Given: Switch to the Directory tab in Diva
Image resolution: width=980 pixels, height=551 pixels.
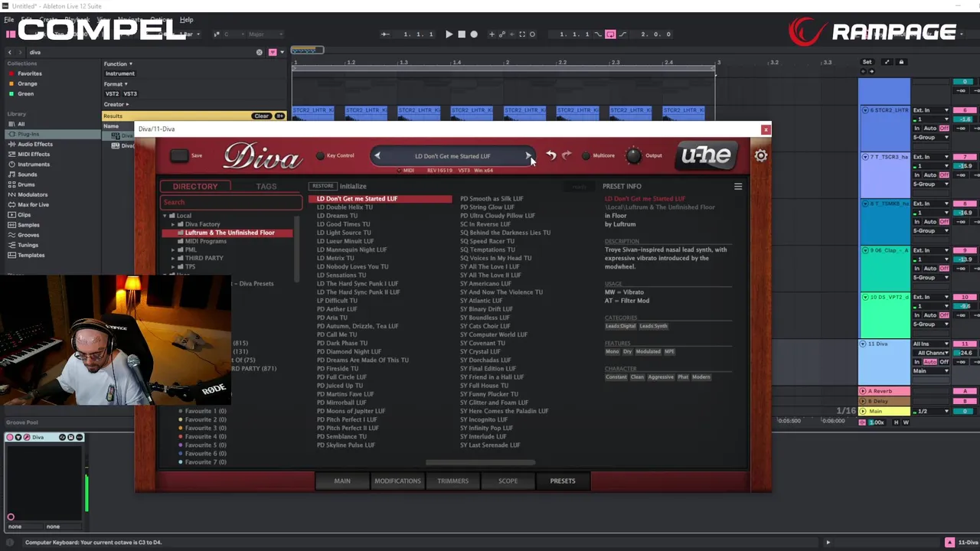Looking at the screenshot, I should pos(195,186).
